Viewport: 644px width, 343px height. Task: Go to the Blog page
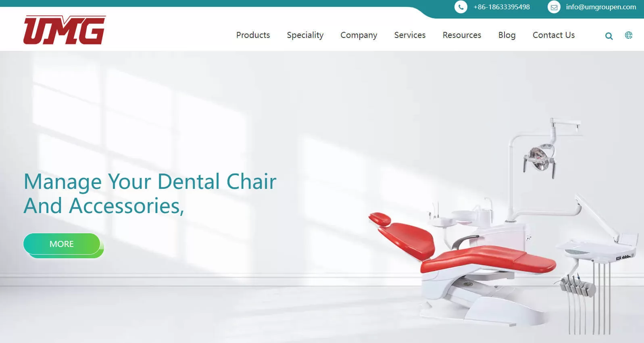click(x=507, y=36)
